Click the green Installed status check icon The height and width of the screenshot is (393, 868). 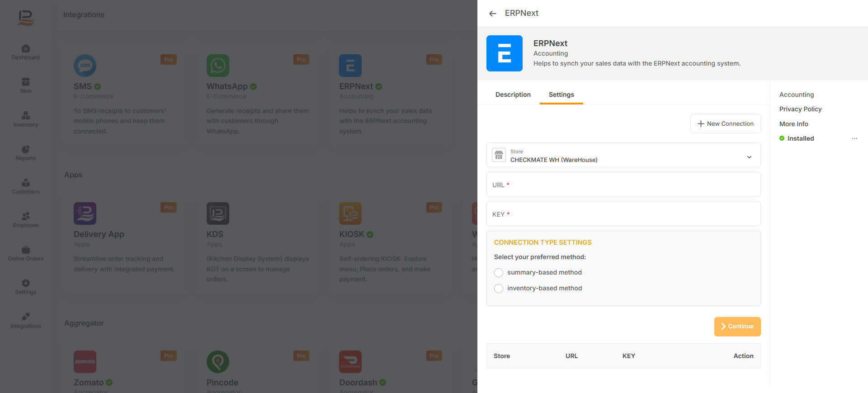coord(782,138)
